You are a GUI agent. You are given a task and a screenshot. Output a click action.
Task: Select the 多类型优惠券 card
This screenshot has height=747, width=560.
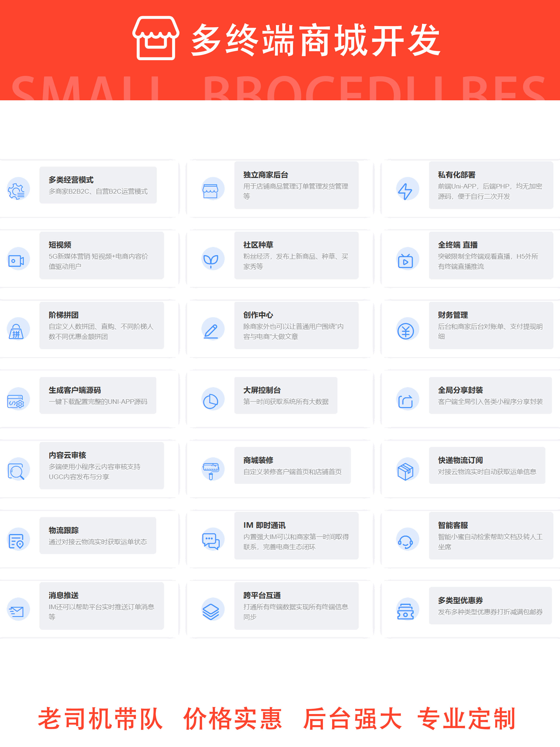490,606
